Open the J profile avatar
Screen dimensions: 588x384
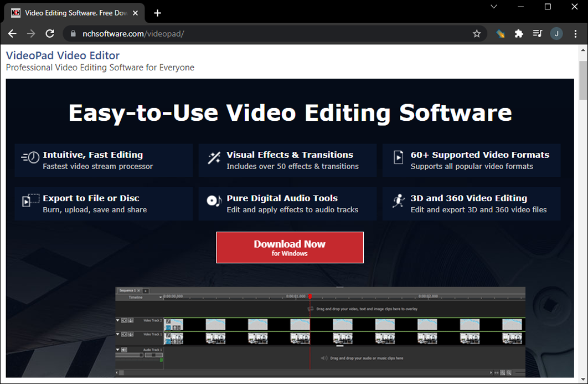(x=556, y=34)
